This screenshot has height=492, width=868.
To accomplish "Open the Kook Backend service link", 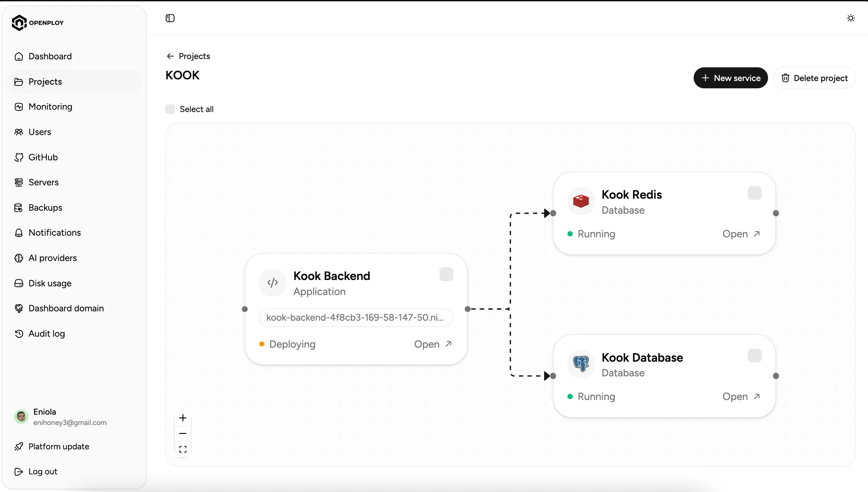I will tap(433, 344).
